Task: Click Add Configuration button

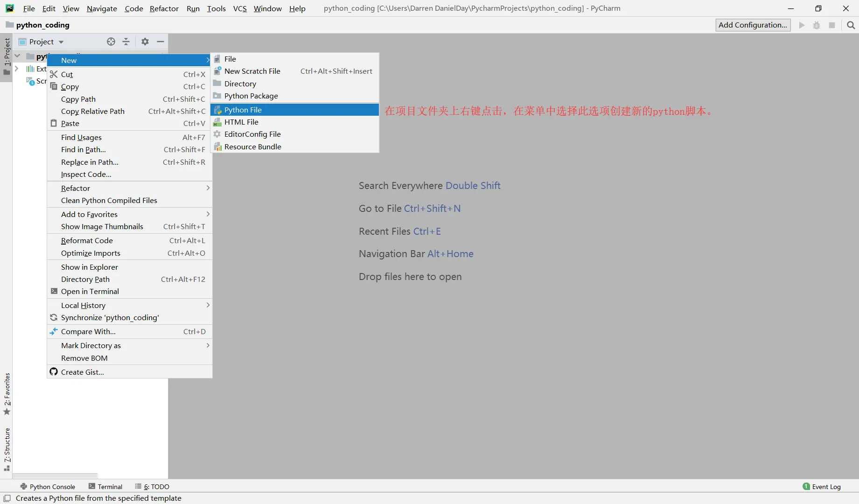Action: tap(753, 25)
